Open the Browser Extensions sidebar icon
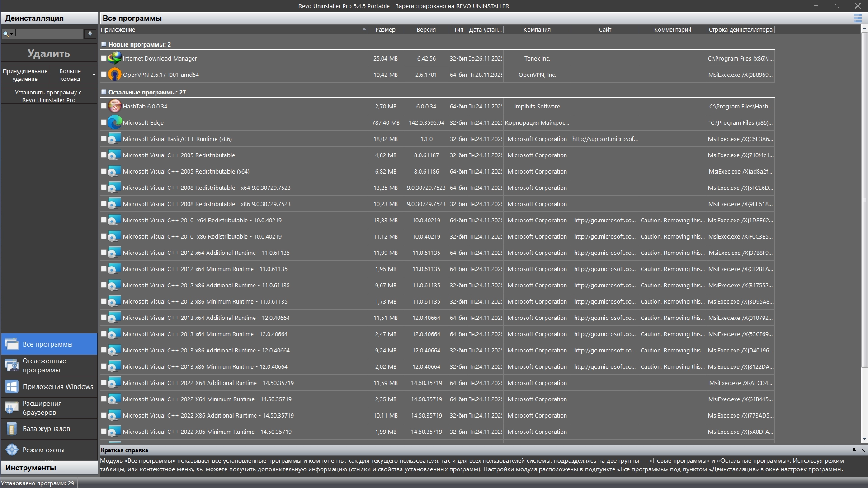Viewport: 868px width, 488px height. [12, 408]
